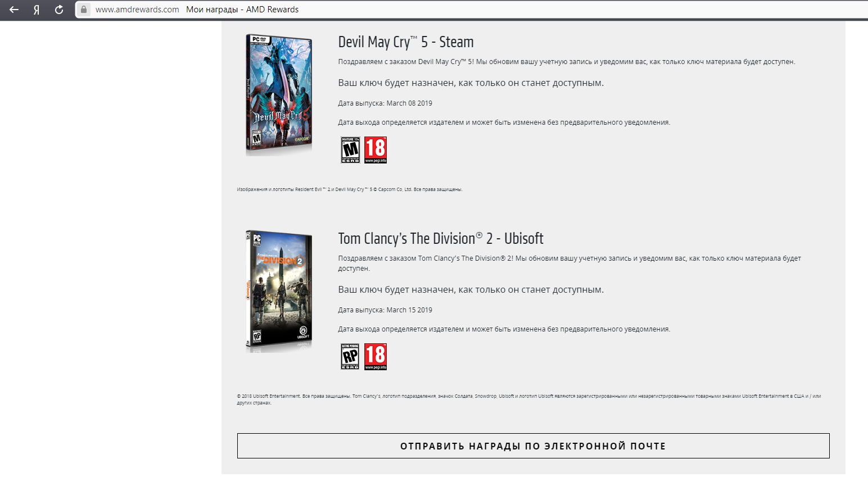Click the 'Поздравляем с заказом Devil May Cry™ 5' text
This screenshot has height=477, width=868.
point(567,62)
